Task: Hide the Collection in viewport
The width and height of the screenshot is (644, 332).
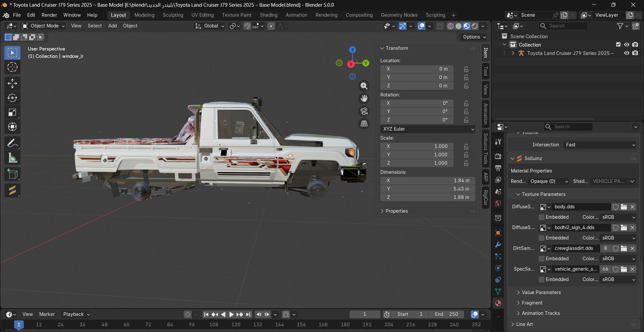Action: pyautogui.click(x=627, y=45)
